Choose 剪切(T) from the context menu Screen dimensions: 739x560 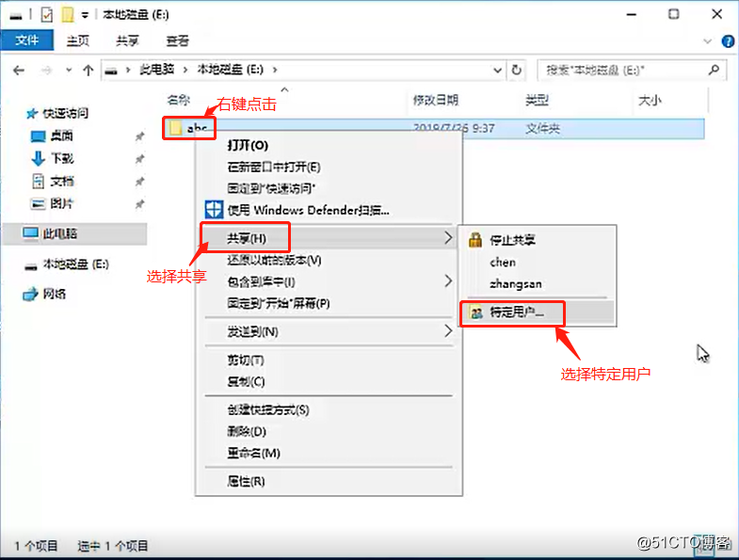[x=246, y=360]
